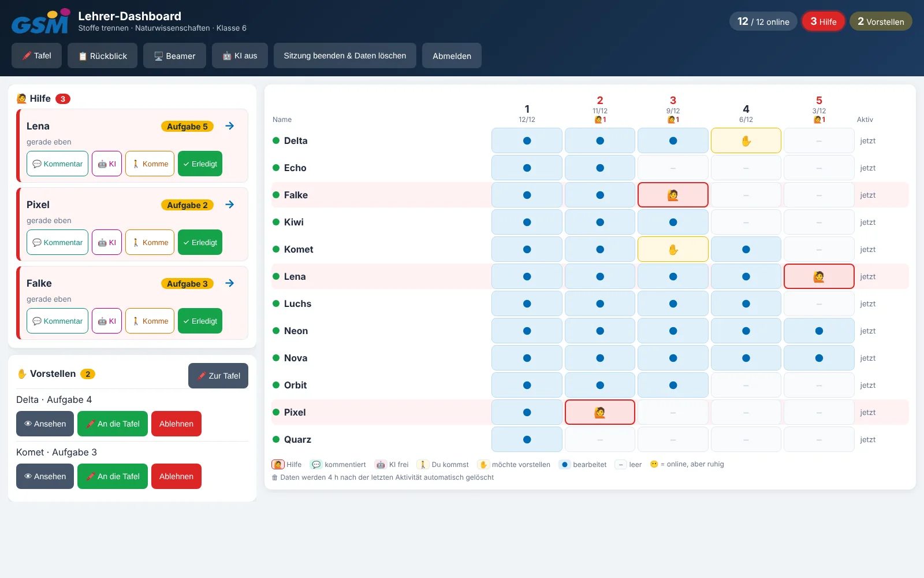Image resolution: width=924 pixels, height=578 pixels.
Task: Click the Aufgabe 5 badge on Lena's card
Action: 187,127
